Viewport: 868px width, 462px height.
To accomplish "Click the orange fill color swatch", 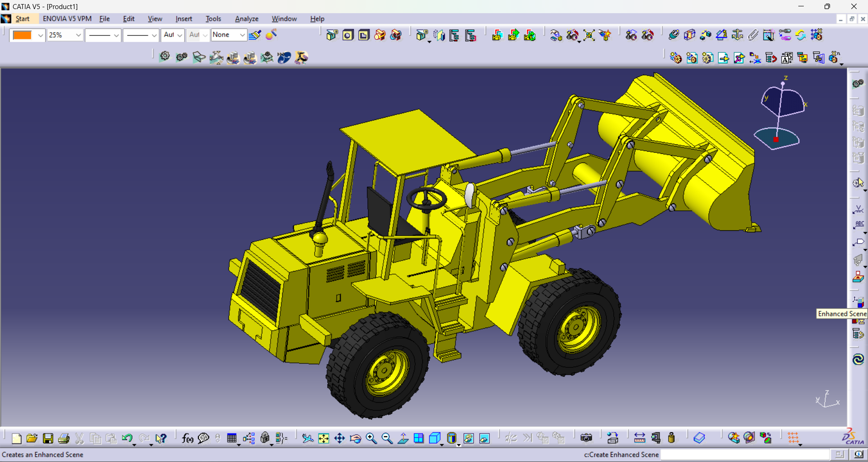I will [x=22, y=35].
